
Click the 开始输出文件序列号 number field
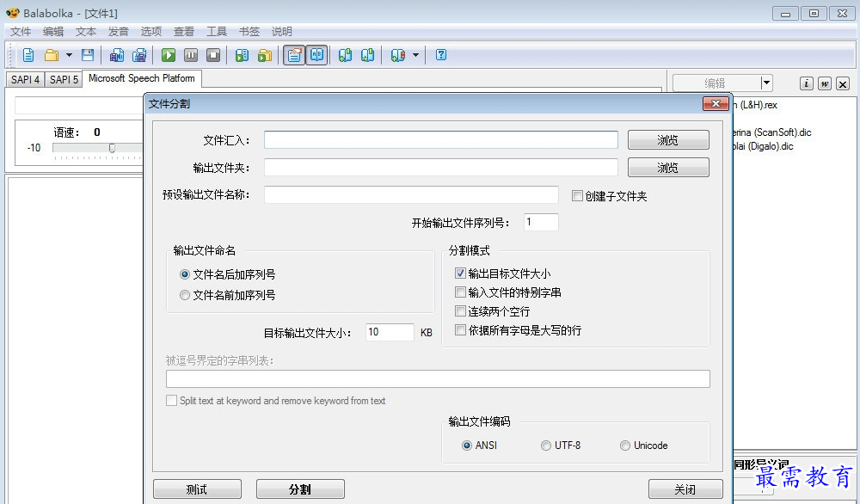541,222
